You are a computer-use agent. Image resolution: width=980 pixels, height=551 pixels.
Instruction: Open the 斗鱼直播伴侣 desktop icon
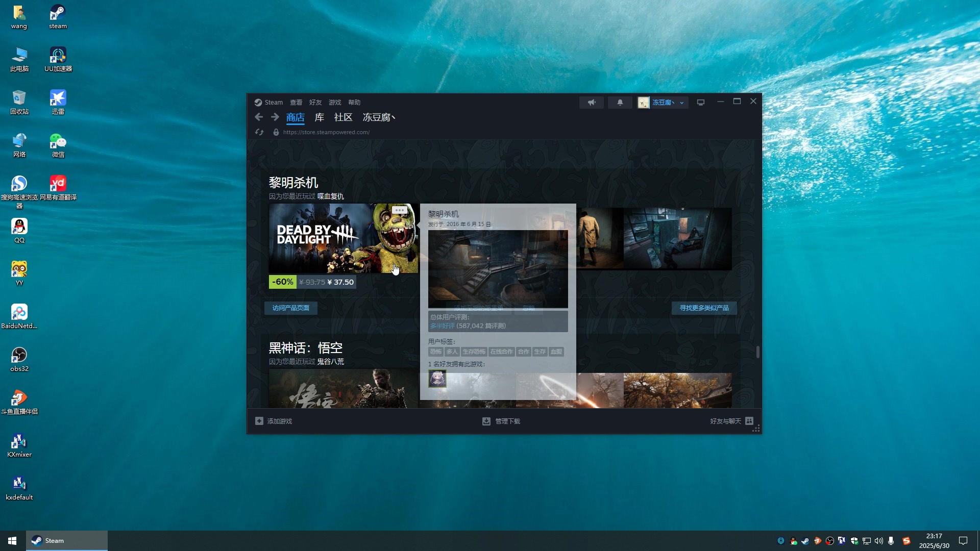[x=19, y=403]
